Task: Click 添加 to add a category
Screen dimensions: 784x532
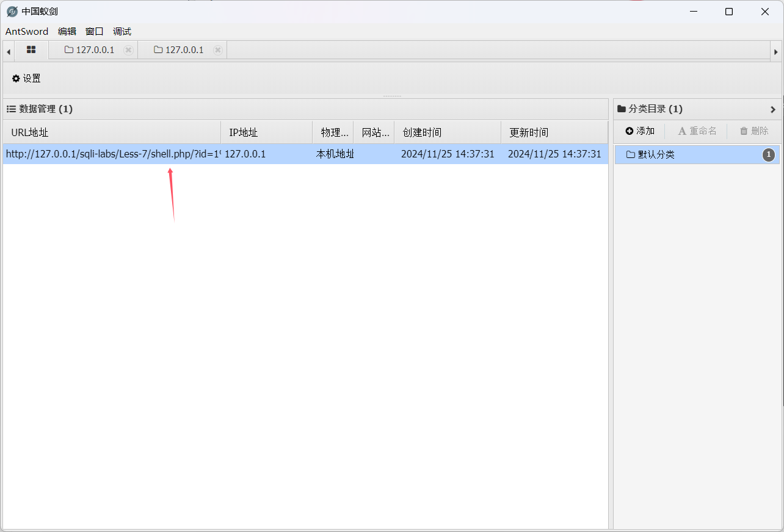Action: point(640,131)
